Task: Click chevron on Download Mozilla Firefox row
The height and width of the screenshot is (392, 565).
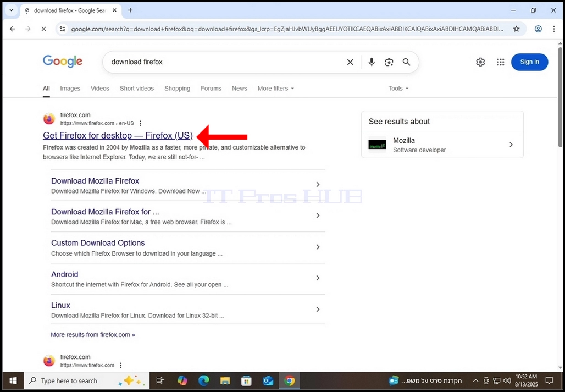Action: point(318,185)
